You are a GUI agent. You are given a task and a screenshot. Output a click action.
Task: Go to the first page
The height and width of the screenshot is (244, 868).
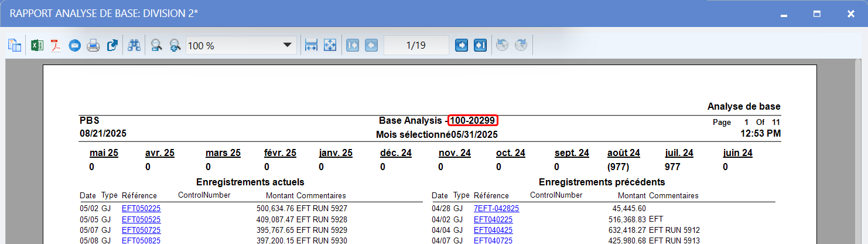352,46
